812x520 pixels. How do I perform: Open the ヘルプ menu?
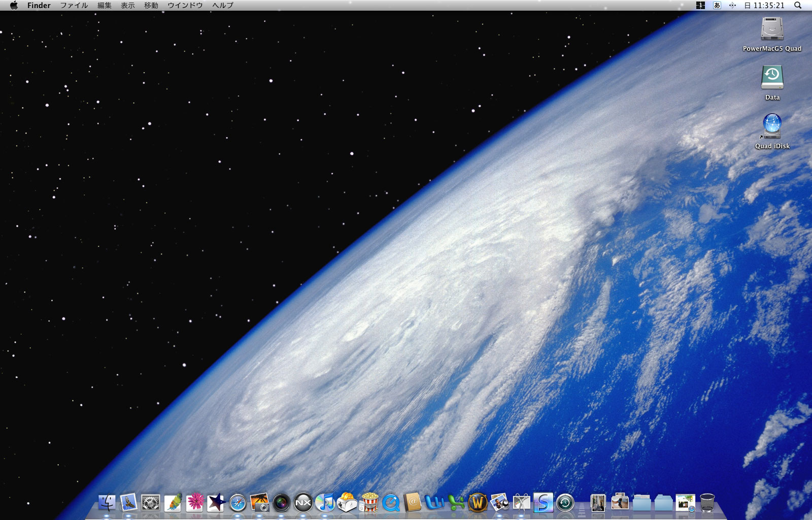(x=223, y=6)
